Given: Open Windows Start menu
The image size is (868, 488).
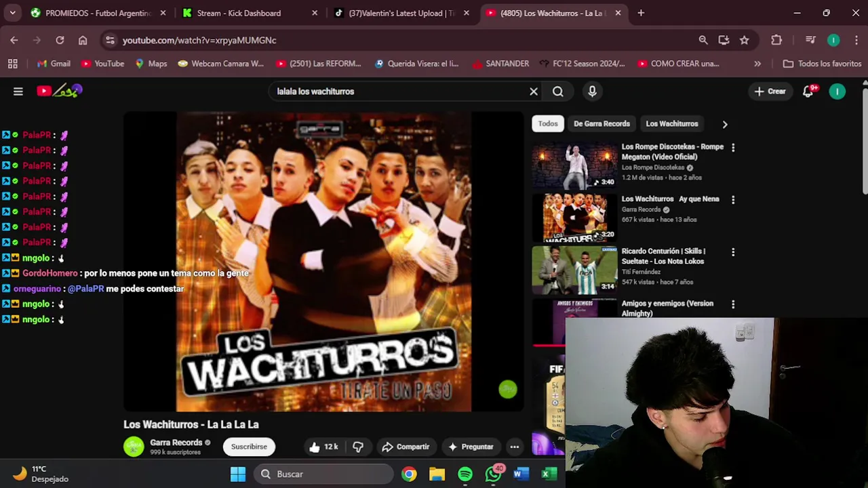Looking at the screenshot, I should (x=238, y=474).
